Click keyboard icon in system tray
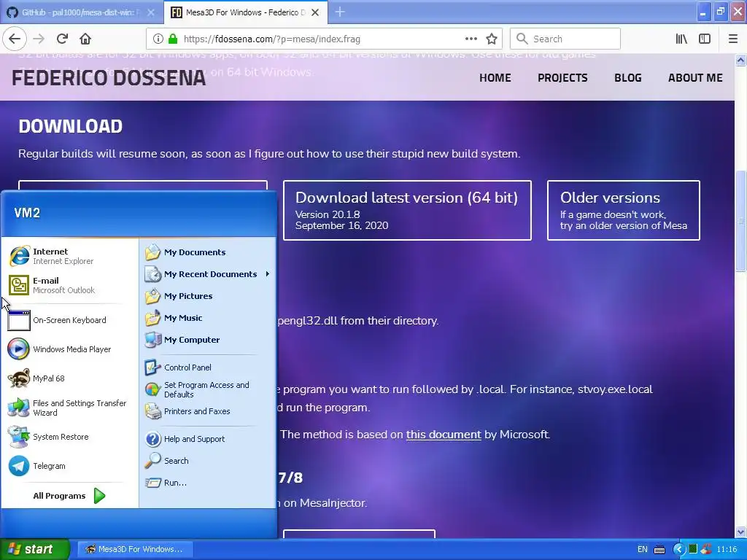The height and width of the screenshot is (560, 747). (x=659, y=550)
